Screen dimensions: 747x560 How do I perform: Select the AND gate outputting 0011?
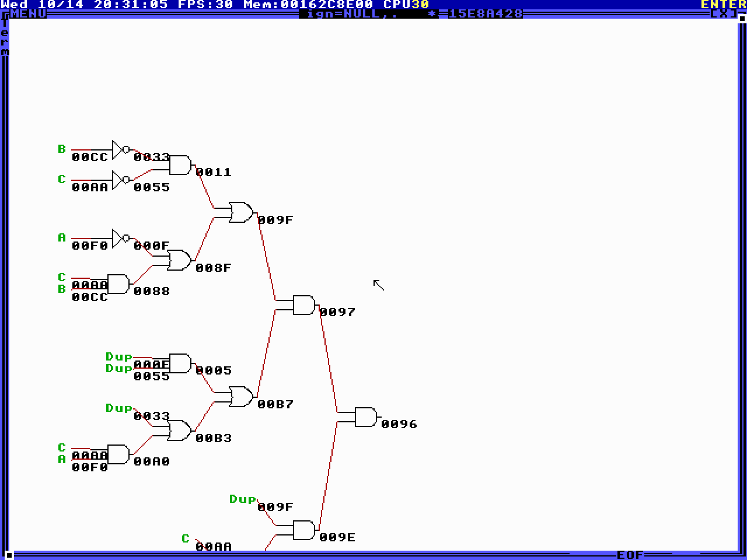181,165
